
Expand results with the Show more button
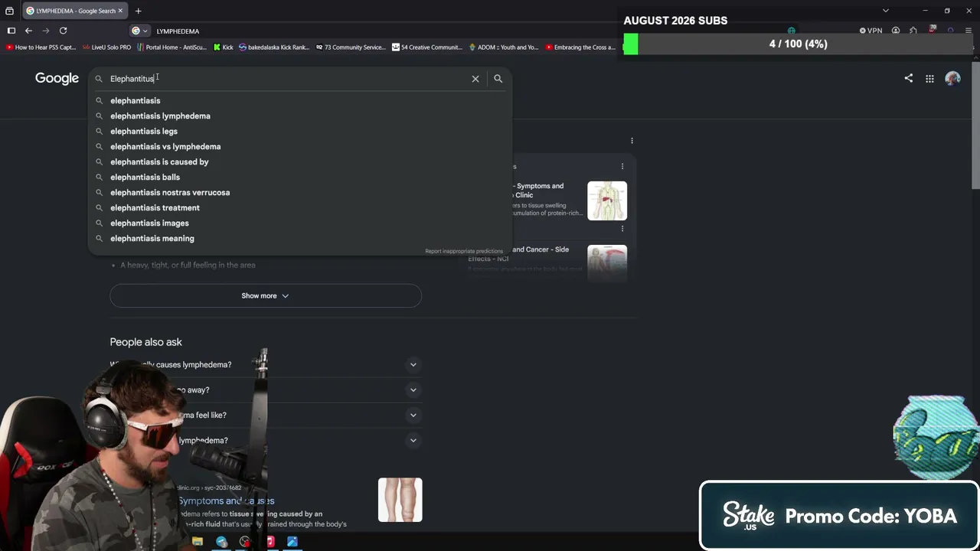click(x=266, y=296)
